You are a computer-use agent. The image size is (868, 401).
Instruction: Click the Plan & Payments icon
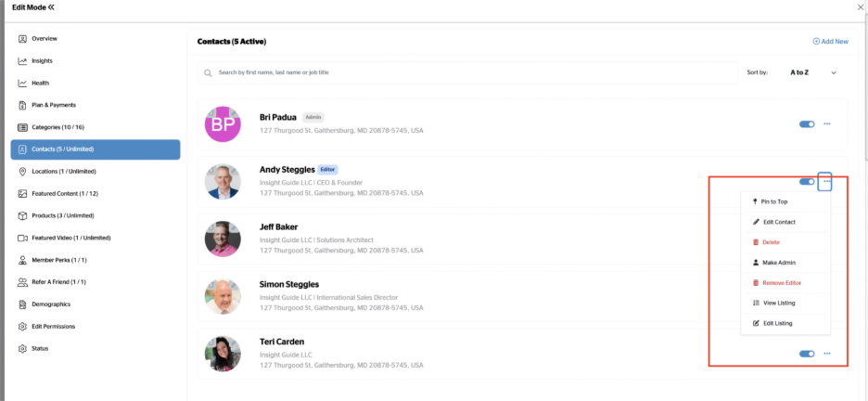point(22,105)
